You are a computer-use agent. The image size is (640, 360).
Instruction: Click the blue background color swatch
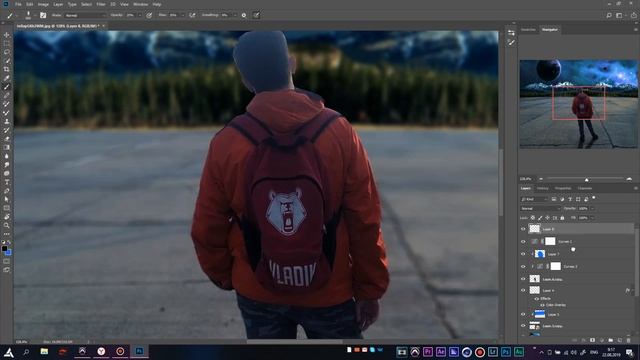click(x=8, y=252)
